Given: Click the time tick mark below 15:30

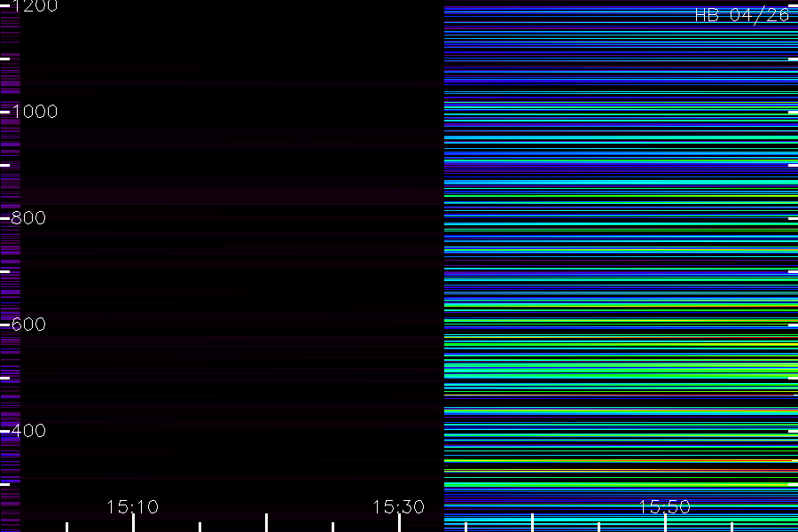Looking at the screenshot, I should point(400,523).
